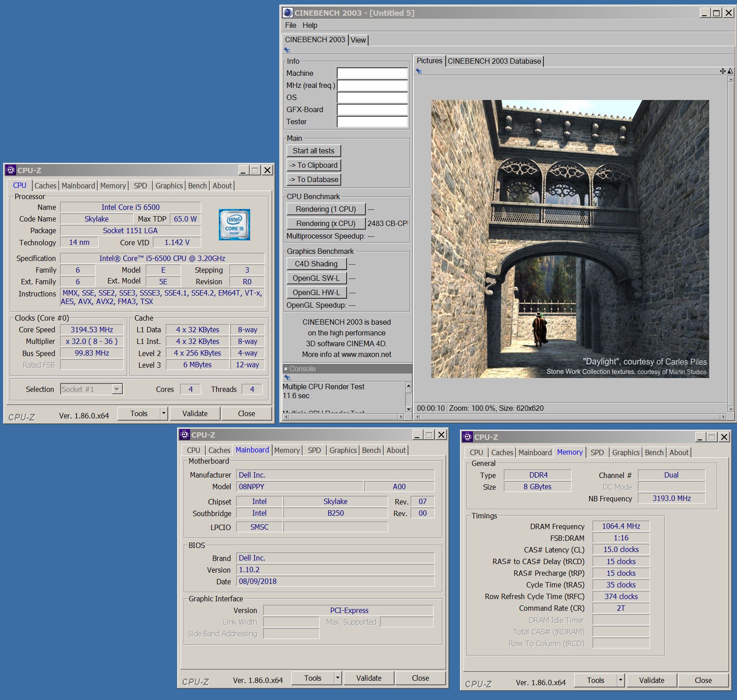
Task: Open About tab in the CPU window
Action: tap(222, 186)
